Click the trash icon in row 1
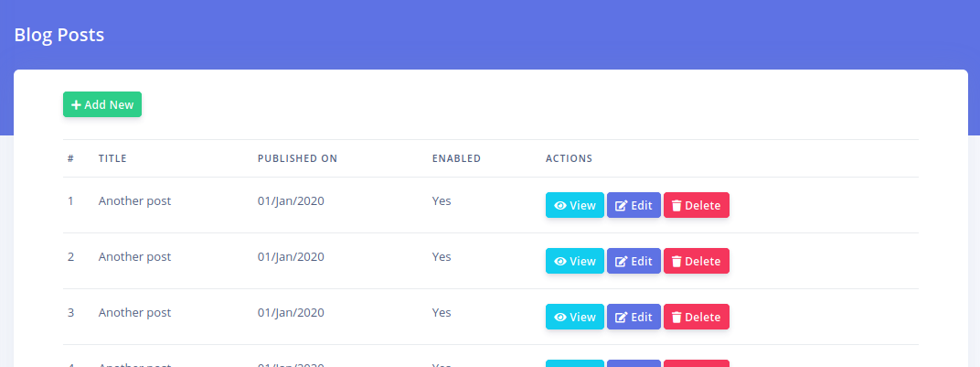980x367 pixels. coord(676,206)
